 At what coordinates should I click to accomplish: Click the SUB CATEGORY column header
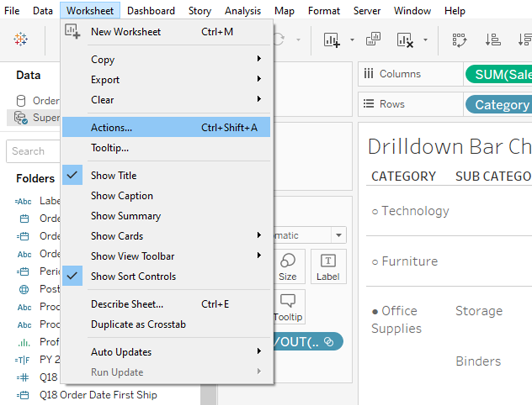(x=494, y=176)
